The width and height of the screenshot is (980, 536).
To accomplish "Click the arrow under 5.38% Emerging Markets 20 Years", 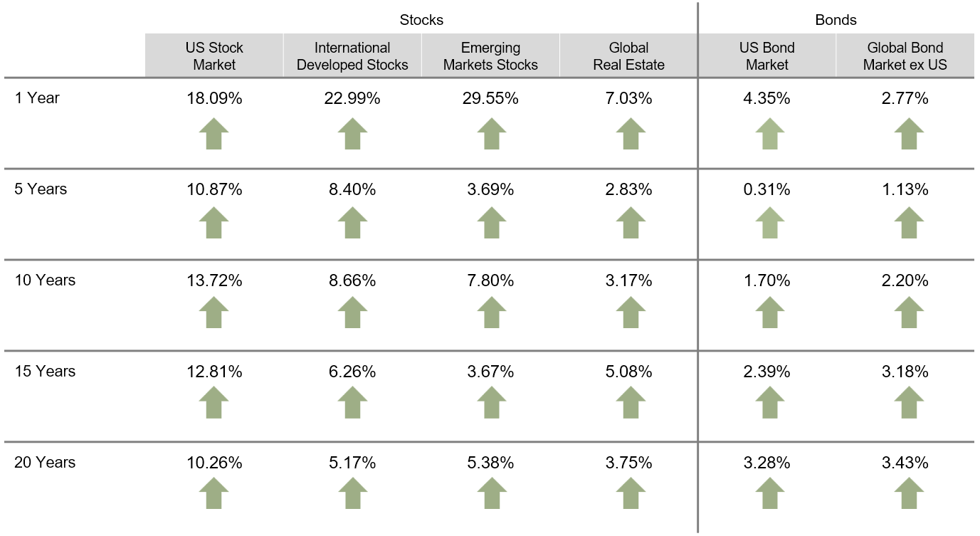I will click(x=491, y=495).
